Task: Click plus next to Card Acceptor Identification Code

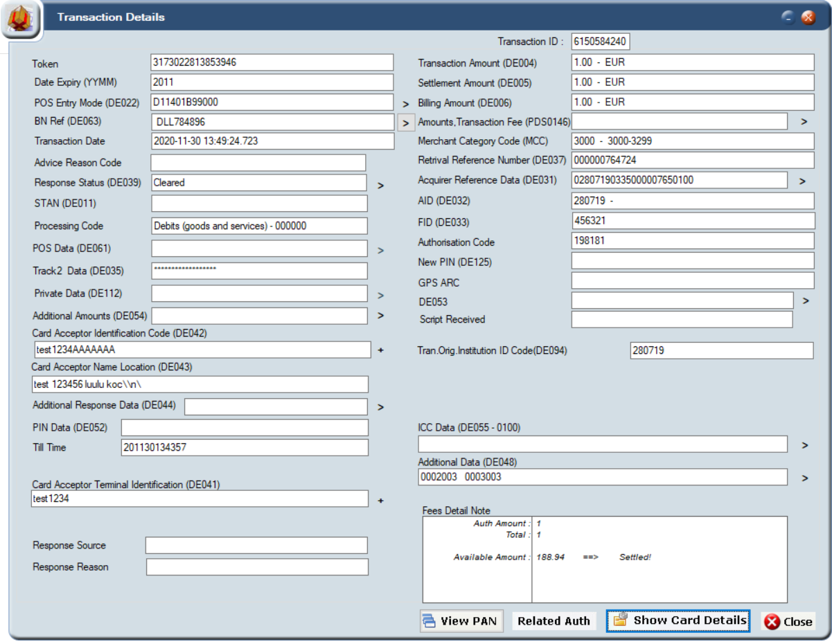Action: click(380, 350)
